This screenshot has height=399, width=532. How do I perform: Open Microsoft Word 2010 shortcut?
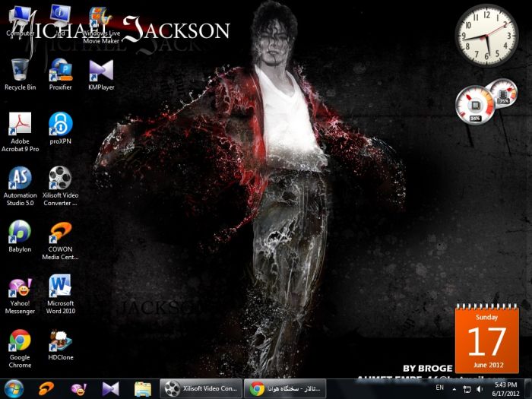[x=60, y=294]
